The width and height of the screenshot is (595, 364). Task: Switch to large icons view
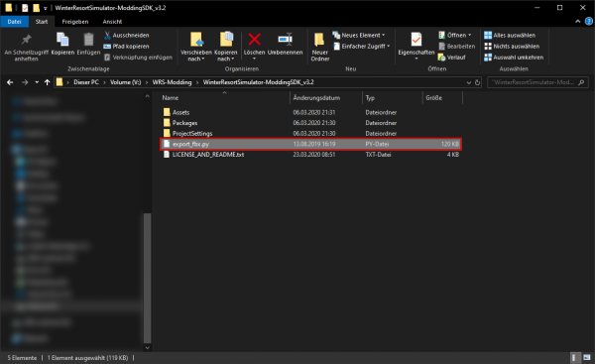click(x=587, y=357)
